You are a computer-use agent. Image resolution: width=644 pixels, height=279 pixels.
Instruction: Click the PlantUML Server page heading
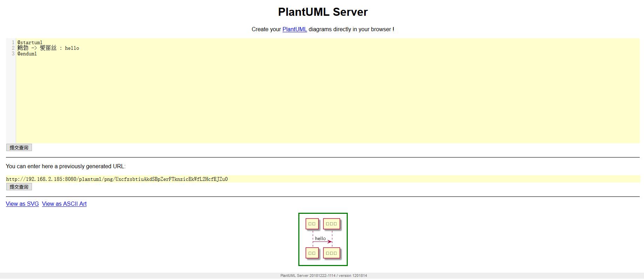[x=323, y=12]
